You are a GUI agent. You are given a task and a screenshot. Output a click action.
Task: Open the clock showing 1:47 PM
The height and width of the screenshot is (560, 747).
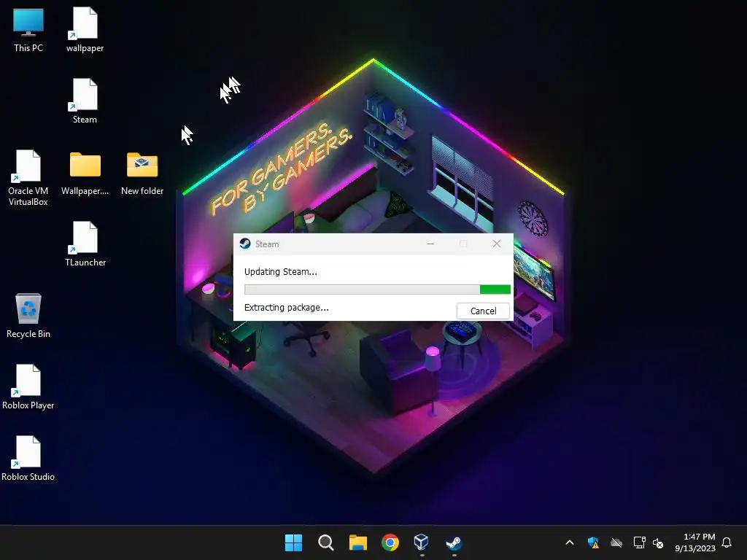695,542
